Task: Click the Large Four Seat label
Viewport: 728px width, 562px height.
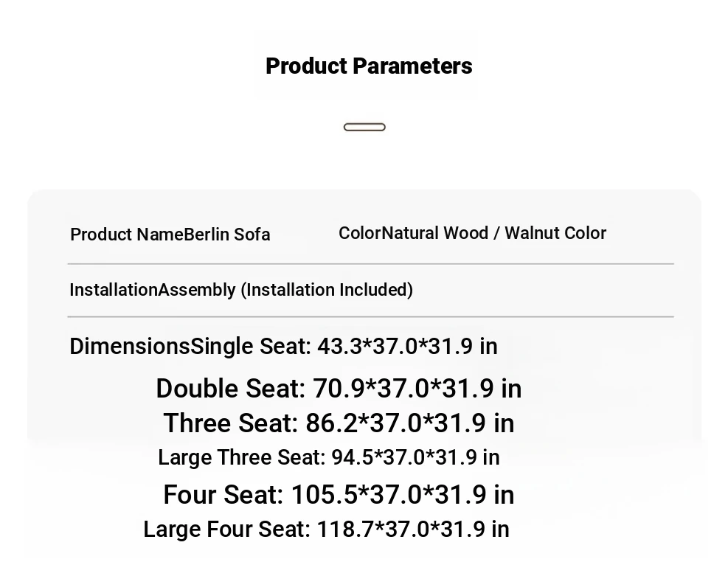Action: pyautogui.click(x=226, y=530)
